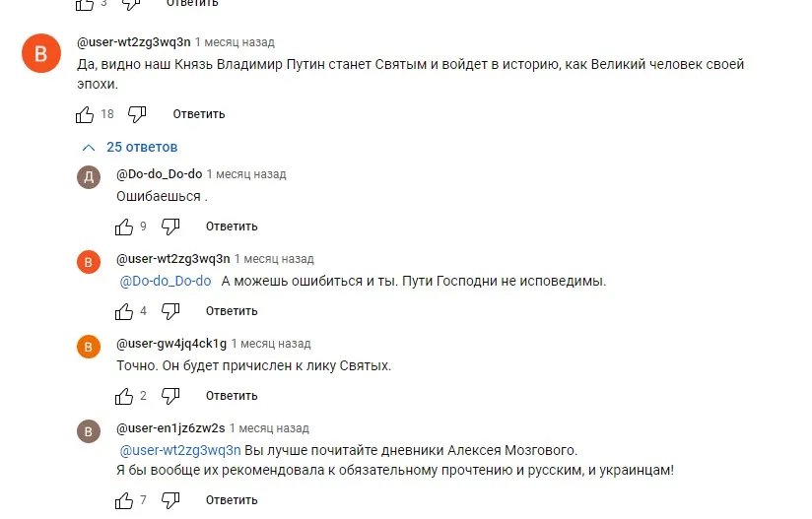
Task: Like the "Пути Господни не исповедимы" reply
Action: 124,311
